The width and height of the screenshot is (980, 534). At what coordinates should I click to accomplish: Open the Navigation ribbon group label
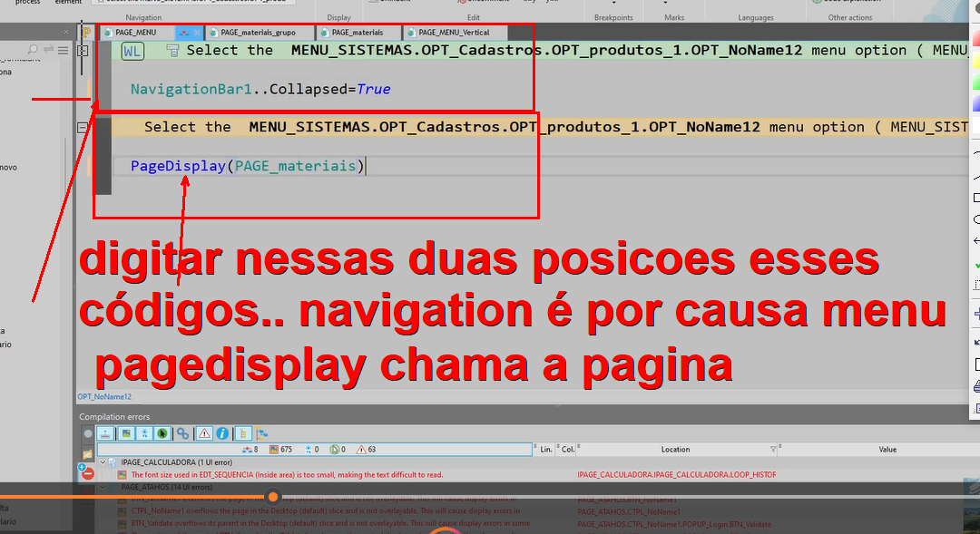click(143, 17)
